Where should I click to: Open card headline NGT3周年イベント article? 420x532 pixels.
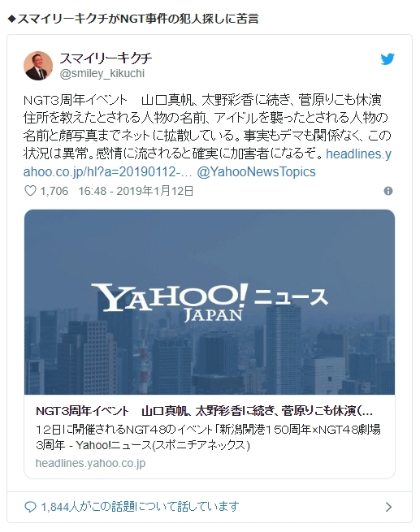204,411
